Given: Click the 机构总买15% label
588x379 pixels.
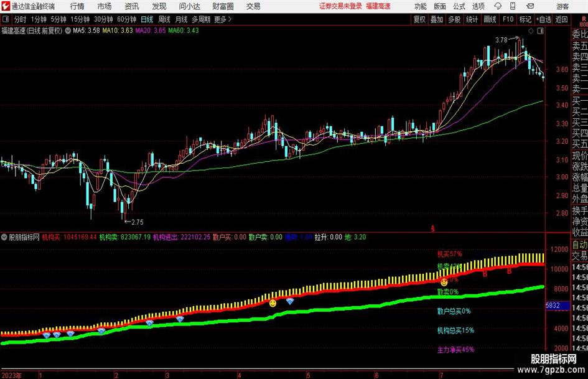Looking at the screenshot, I should click(455, 330).
